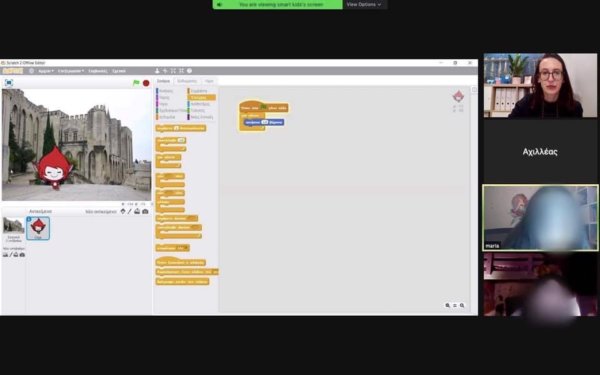Image resolution: width=600 pixels, height=375 pixels.
Task: Open Zoom's View Options dropdown
Action: coord(364,5)
